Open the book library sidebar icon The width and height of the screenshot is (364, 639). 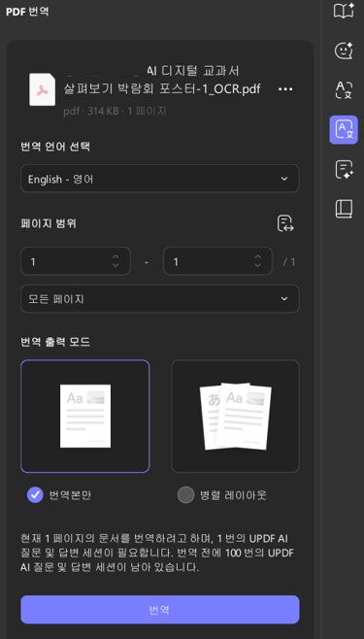(344, 209)
